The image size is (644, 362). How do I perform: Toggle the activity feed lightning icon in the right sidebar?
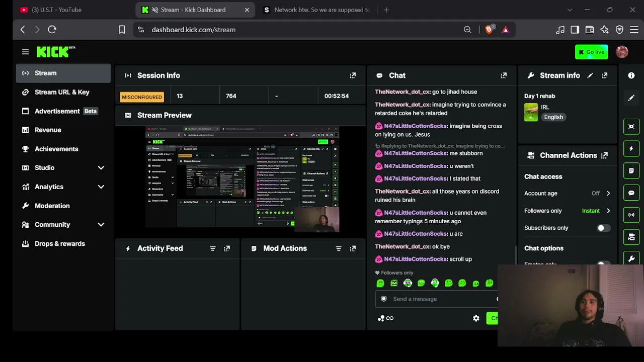[x=631, y=148]
